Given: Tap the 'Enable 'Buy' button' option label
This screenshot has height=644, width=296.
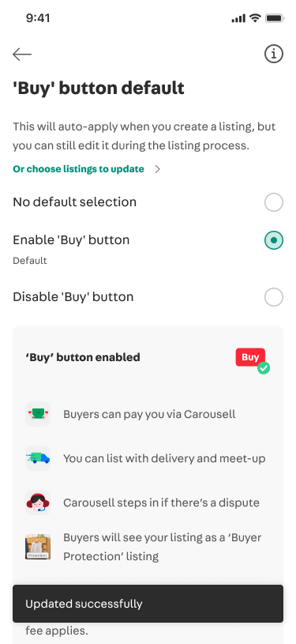Looking at the screenshot, I should click(x=71, y=240).
